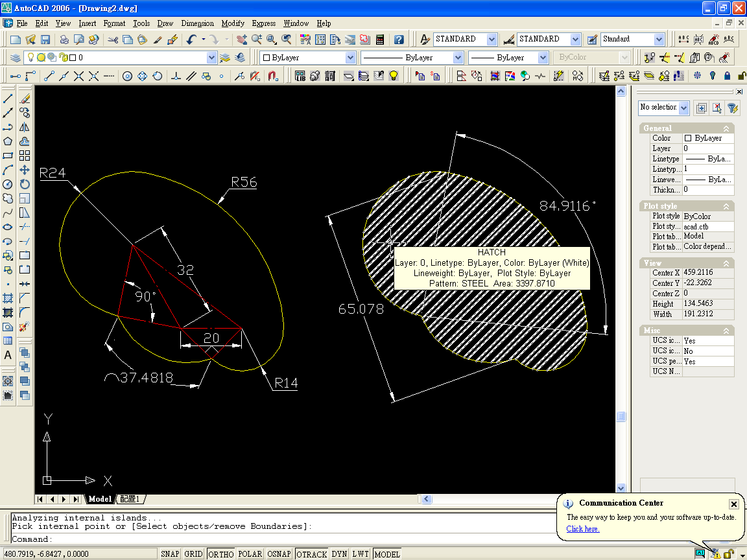747x560 pixels.
Task: Switch to the 配置1 layout tab
Action: coord(130,499)
